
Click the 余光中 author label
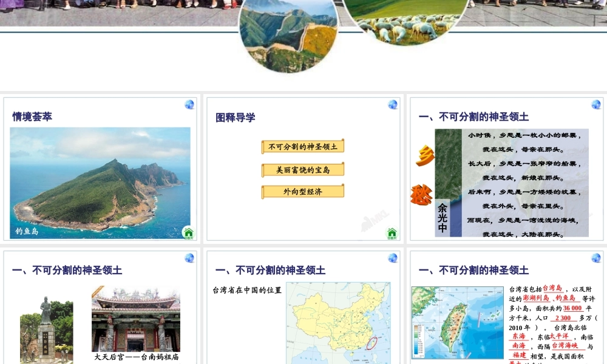click(x=442, y=218)
